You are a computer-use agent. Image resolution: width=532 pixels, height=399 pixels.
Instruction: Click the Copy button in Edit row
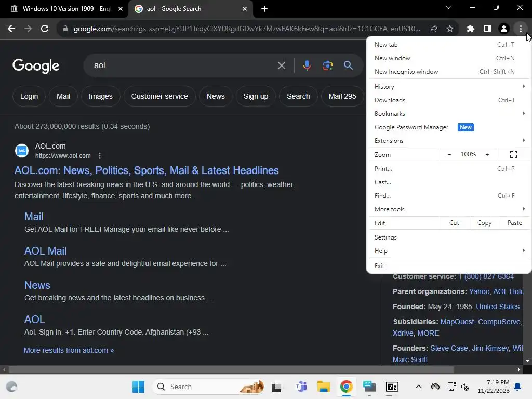(x=485, y=223)
